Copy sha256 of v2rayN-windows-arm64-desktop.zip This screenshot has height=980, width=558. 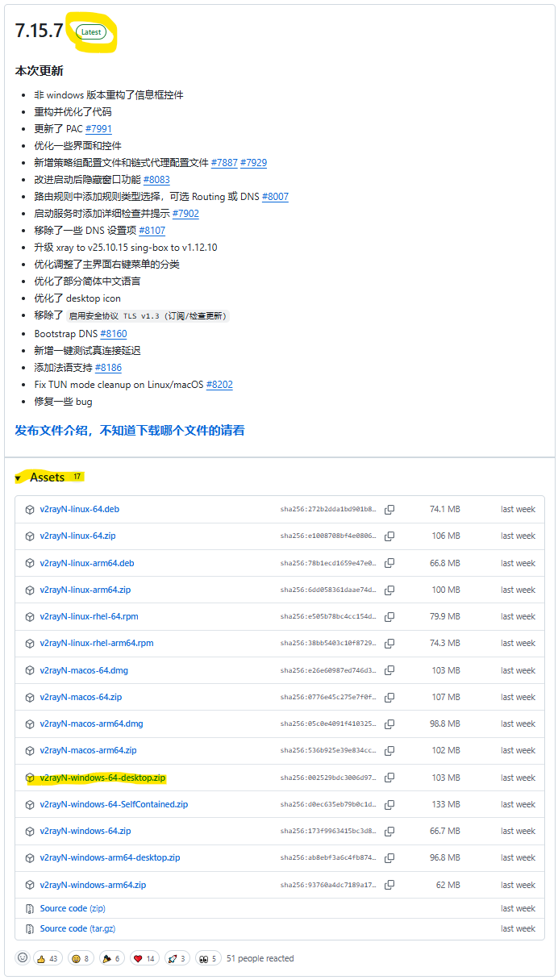tap(389, 858)
